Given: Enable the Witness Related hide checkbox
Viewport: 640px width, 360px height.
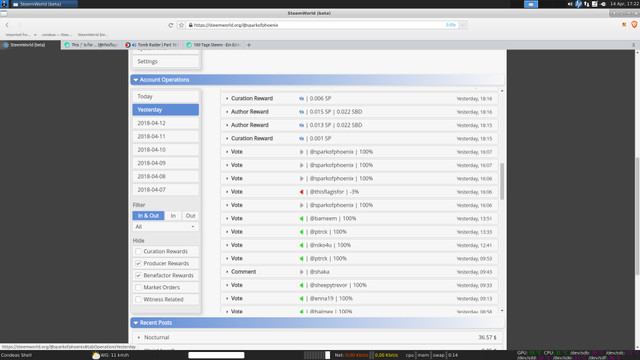Looking at the screenshot, I should (138, 299).
